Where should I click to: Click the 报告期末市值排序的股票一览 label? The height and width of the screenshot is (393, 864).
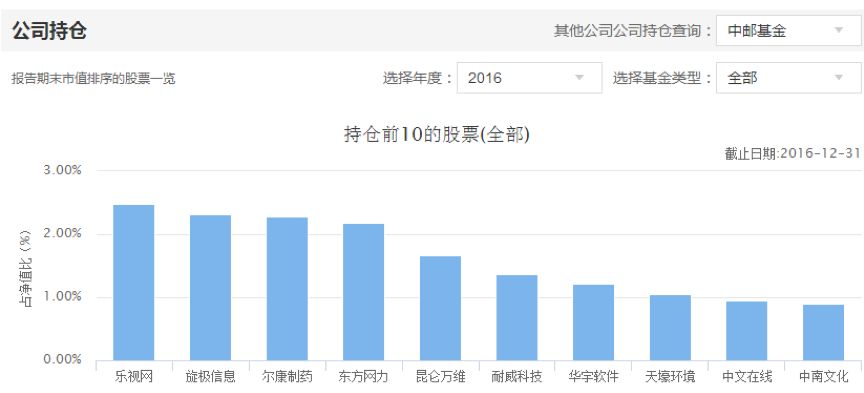(93, 78)
